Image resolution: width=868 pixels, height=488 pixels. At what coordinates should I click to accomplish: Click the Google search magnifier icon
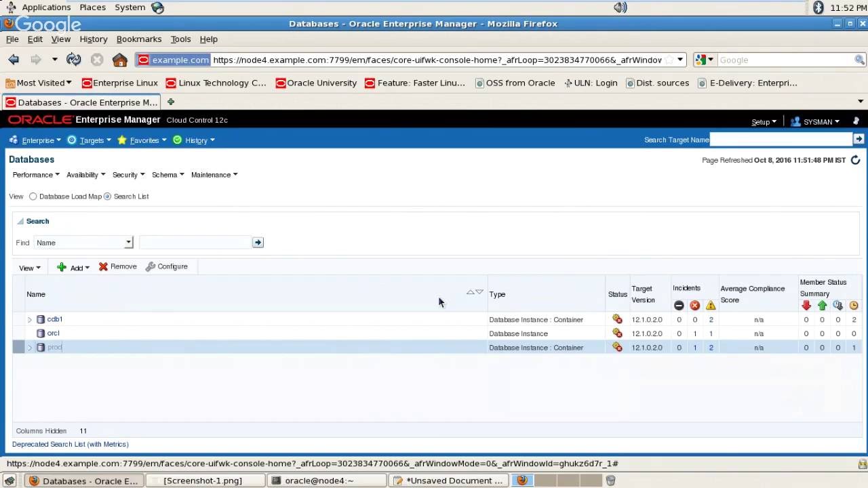tap(859, 60)
